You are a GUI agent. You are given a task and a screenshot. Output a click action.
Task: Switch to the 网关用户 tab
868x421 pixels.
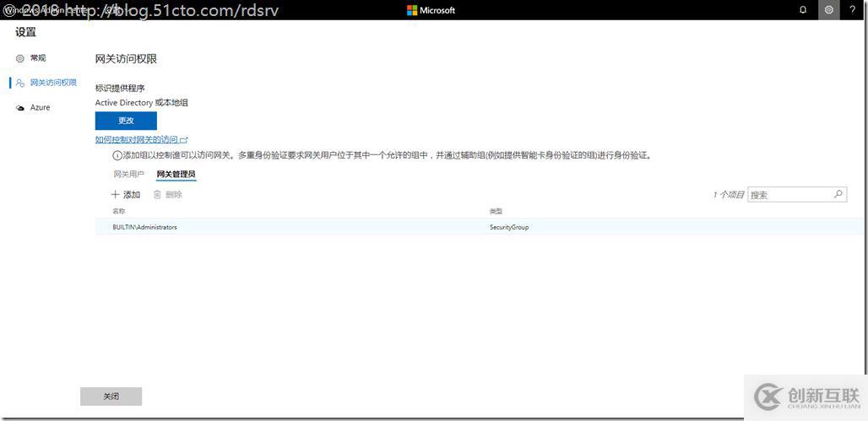click(x=129, y=175)
